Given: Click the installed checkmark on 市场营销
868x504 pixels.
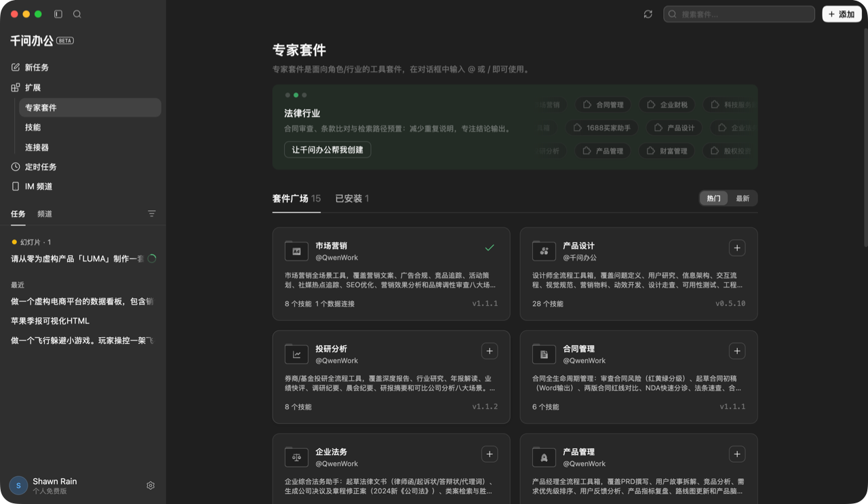Looking at the screenshot, I should (490, 248).
